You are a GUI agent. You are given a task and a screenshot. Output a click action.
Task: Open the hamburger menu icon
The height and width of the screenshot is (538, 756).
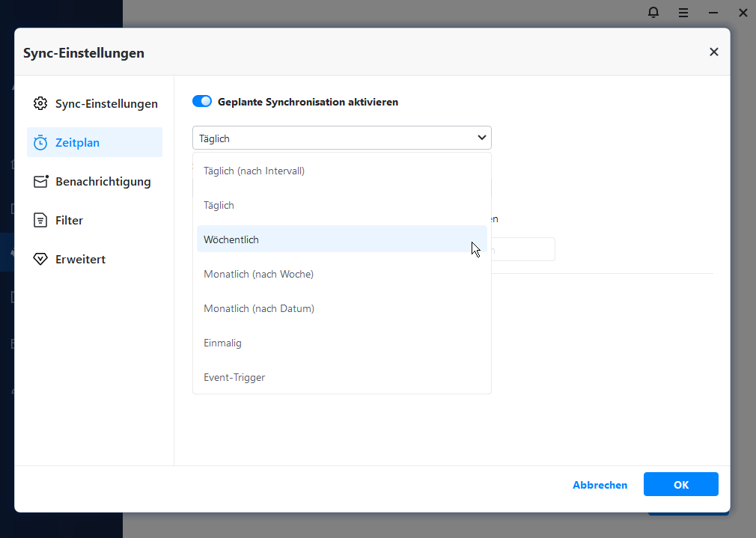click(683, 13)
